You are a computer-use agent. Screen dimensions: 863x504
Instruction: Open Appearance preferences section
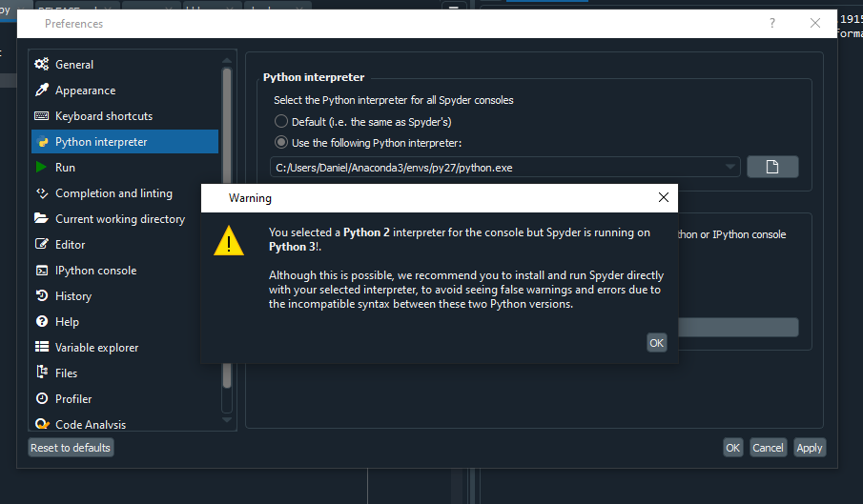click(x=125, y=91)
